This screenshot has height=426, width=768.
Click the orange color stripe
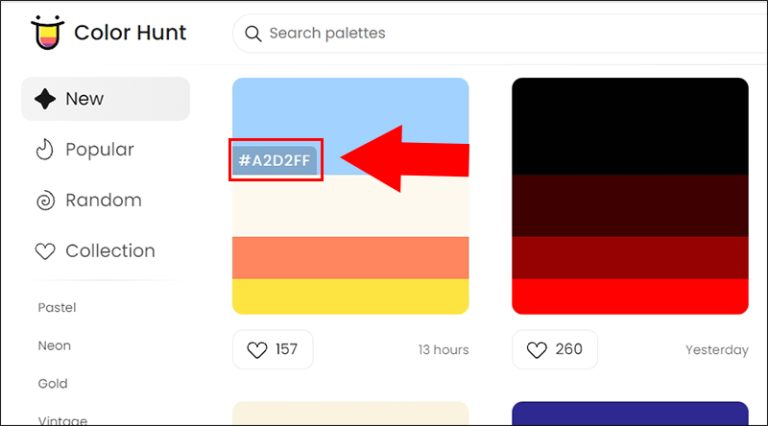coord(350,257)
